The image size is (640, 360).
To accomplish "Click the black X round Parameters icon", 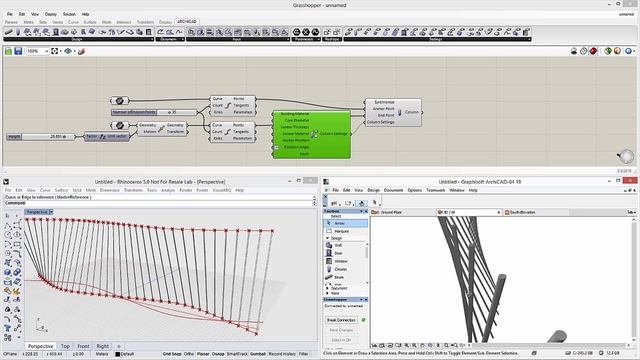I will tap(306, 32).
